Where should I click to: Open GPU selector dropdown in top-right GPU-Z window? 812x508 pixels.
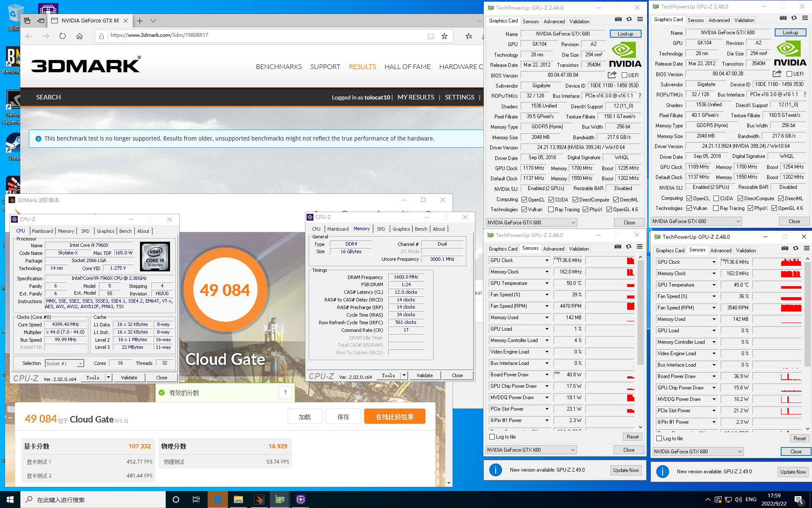click(x=697, y=221)
